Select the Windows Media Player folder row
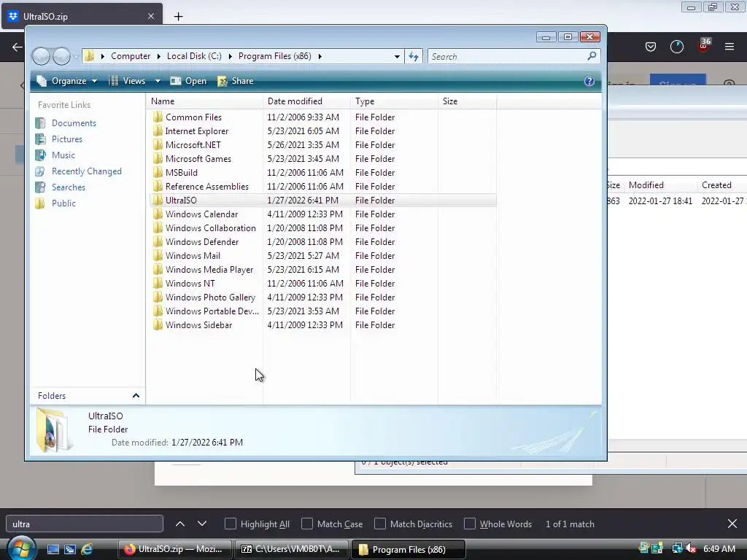747x560 pixels. coord(323,270)
